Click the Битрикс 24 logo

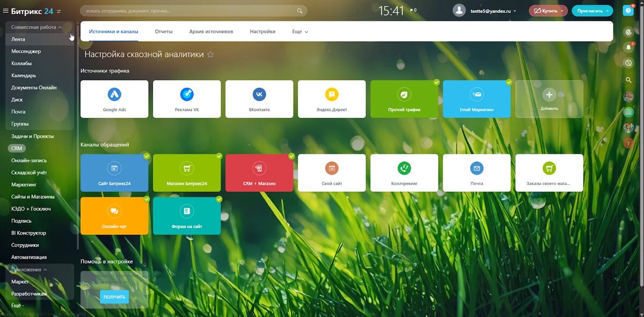[32, 11]
